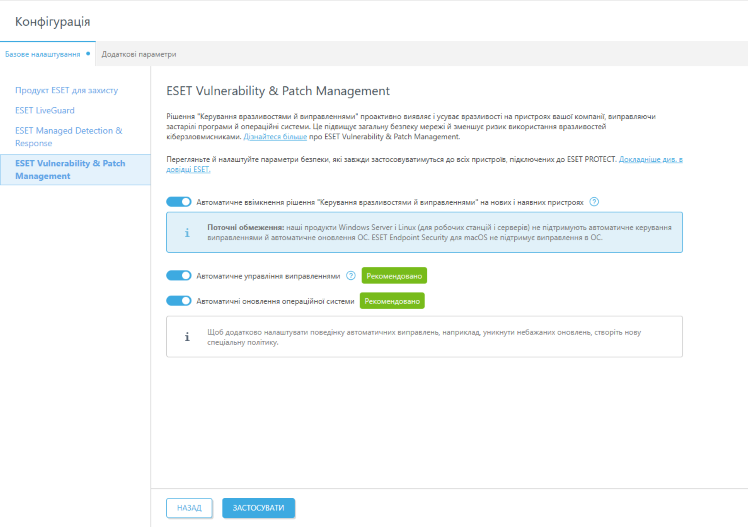Switch to Додаткові параметри tab
Image resolution: width=748 pixels, height=527 pixels.
[x=139, y=54]
